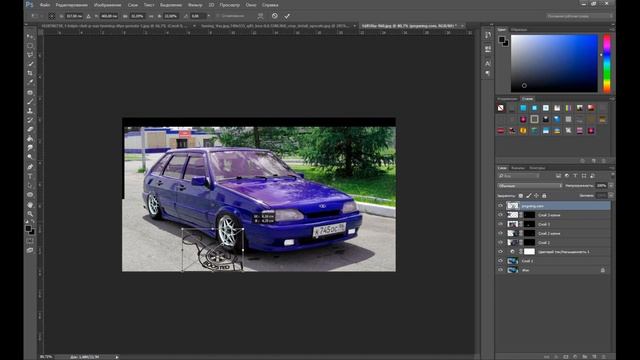Hide the 'Фон' background layer
The width and height of the screenshot is (640, 360).
(500, 270)
